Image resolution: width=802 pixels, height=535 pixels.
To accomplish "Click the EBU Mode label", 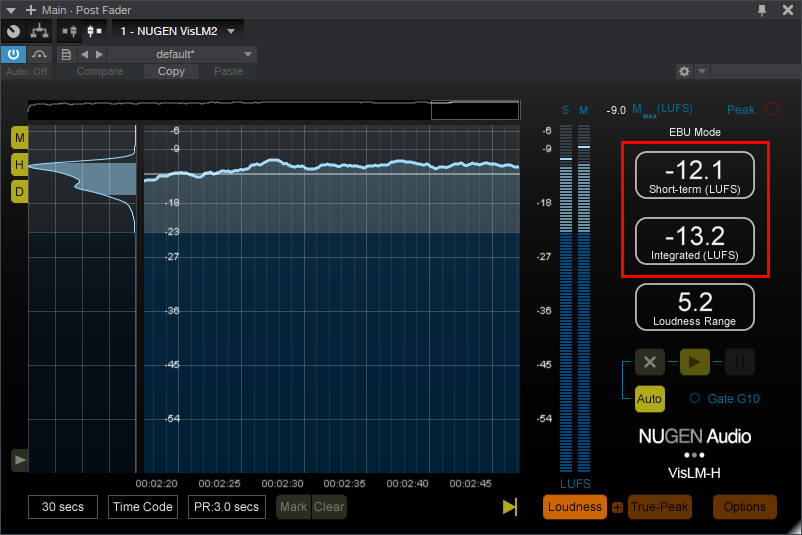I will (695, 132).
